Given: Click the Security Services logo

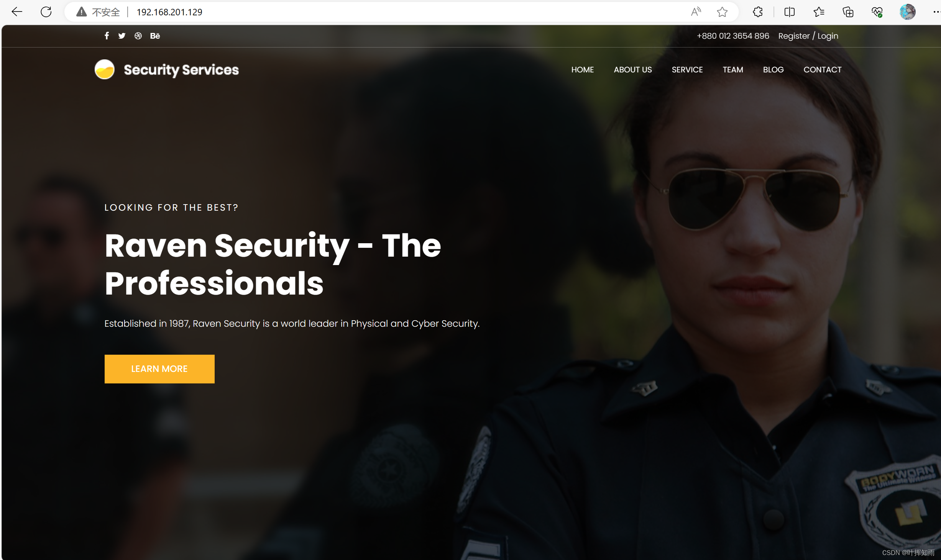Looking at the screenshot, I should [x=167, y=69].
